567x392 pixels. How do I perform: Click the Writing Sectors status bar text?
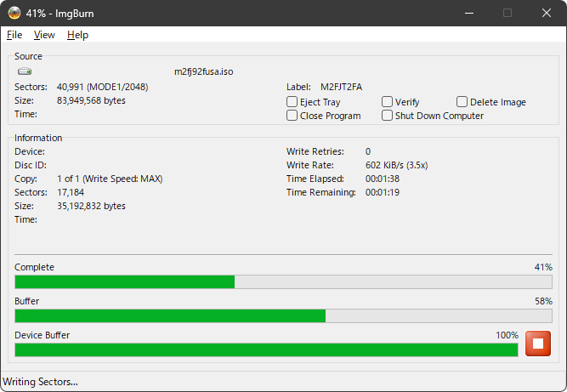40,382
